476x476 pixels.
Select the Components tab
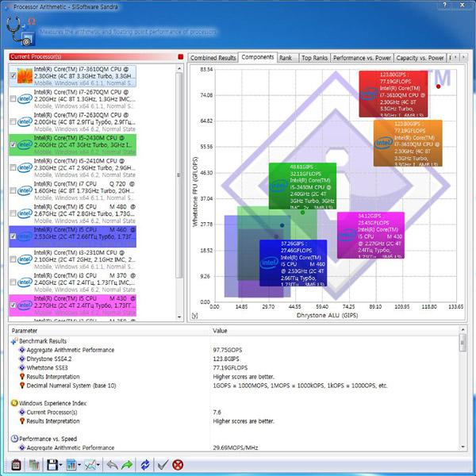257,57
